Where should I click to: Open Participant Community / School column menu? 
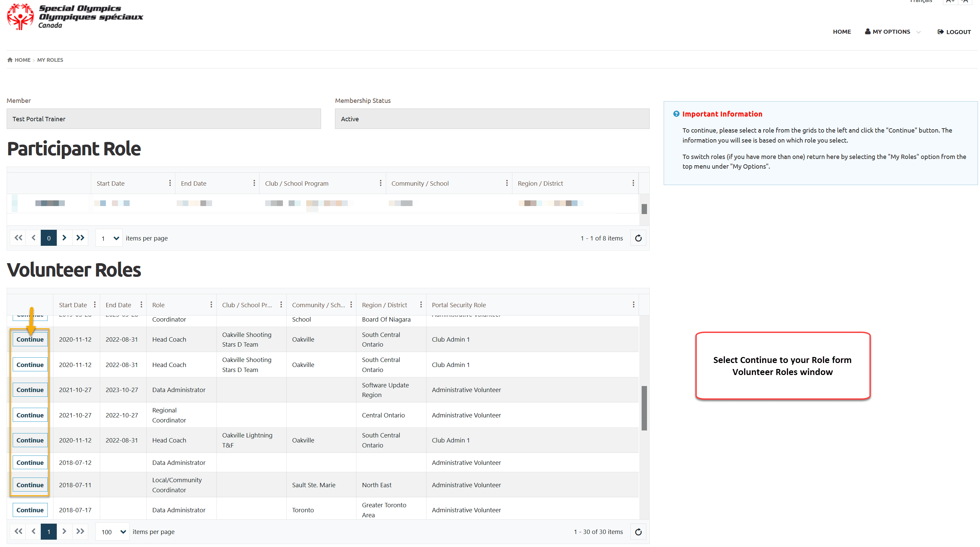click(507, 183)
